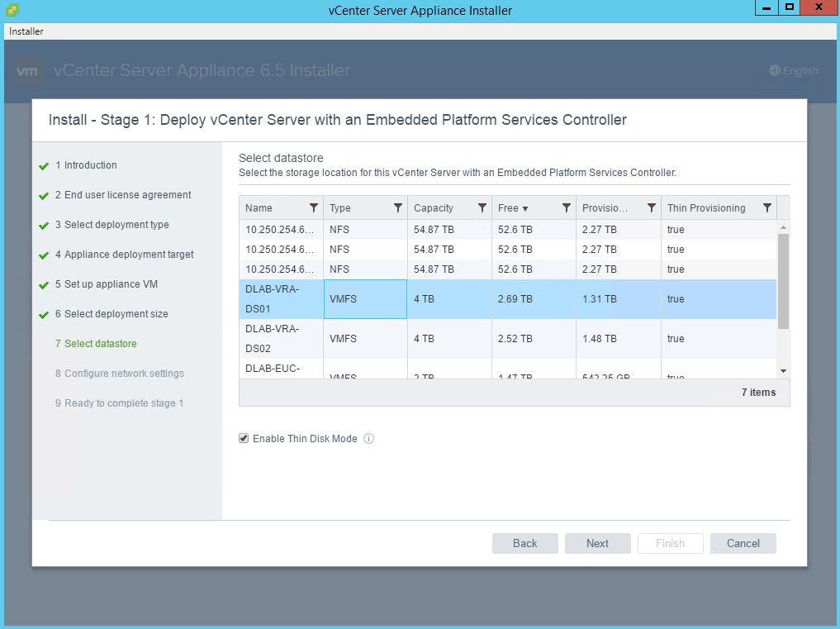Go to step 6 Select deployment size
Viewport: 840px width, 629px height.
tap(116, 314)
